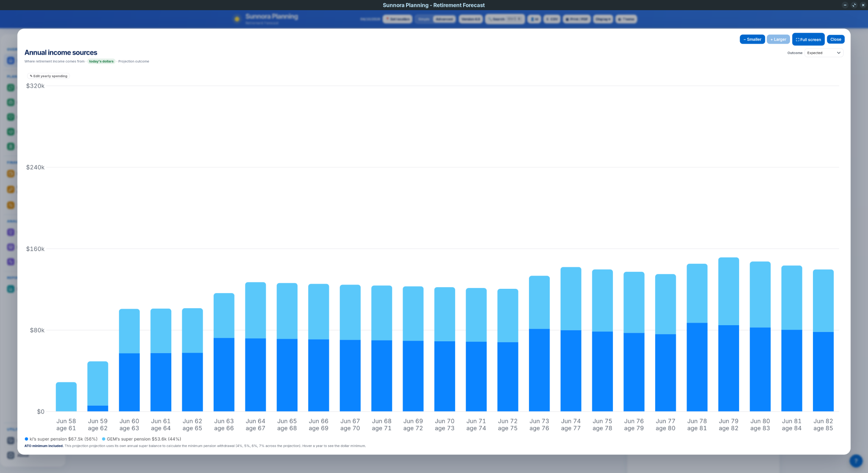Click the 'Projection outcome' subtitle text

pyautogui.click(x=134, y=61)
